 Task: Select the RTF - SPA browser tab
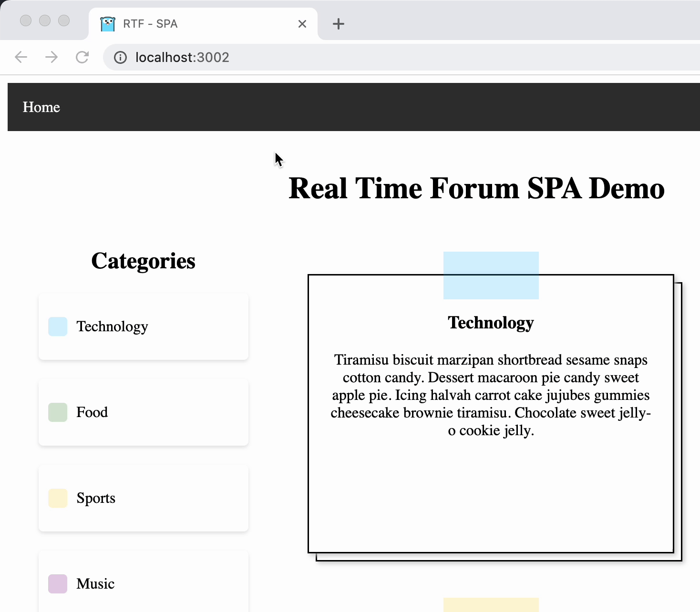(203, 24)
